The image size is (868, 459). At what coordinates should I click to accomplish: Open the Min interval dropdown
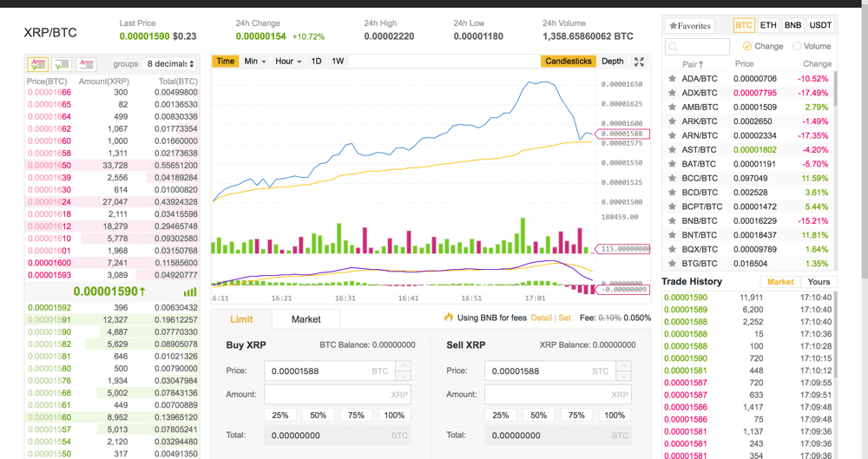(x=255, y=62)
